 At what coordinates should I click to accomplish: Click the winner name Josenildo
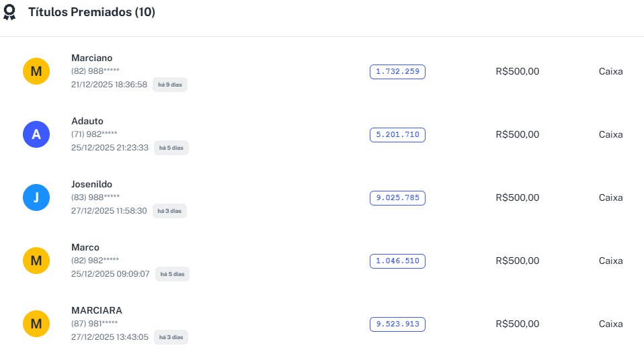91,184
